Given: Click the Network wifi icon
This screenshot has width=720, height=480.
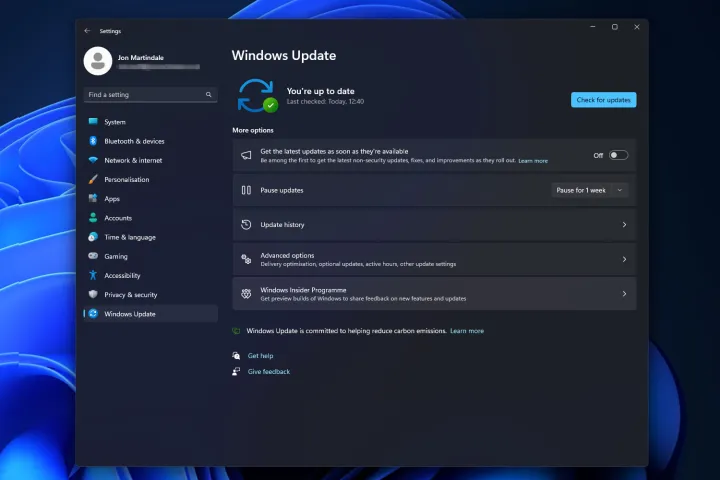Looking at the screenshot, I should (93, 160).
